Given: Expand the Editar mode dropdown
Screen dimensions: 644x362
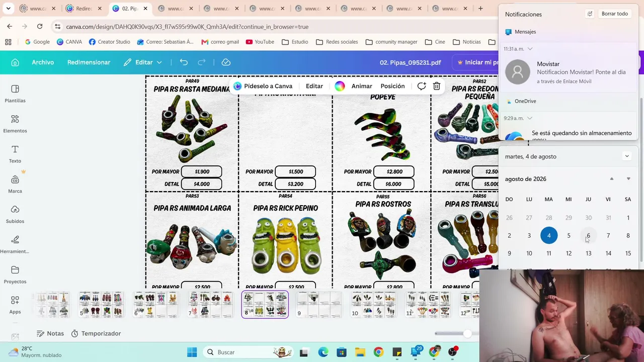Looking at the screenshot, I should [143, 62].
